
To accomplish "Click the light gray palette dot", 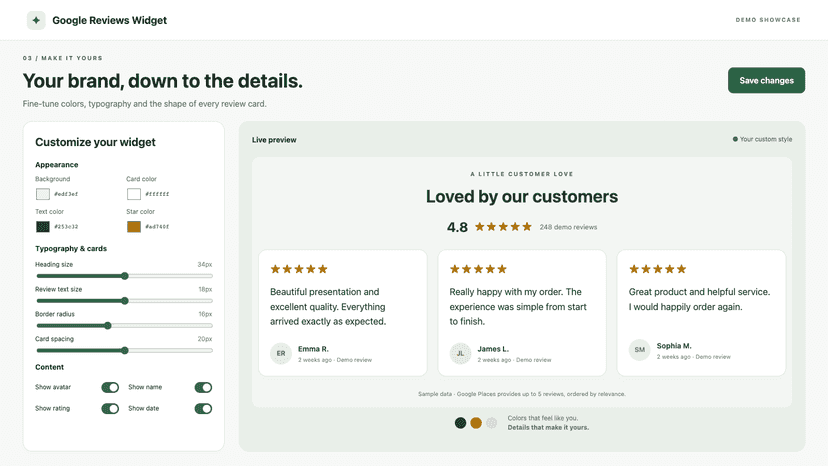I will (x=492, y=423).
